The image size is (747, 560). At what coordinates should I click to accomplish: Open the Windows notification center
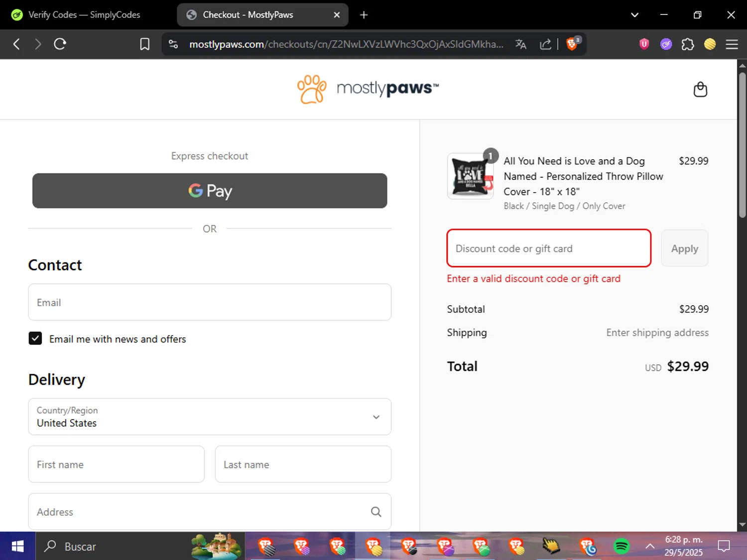click(724, 546)
